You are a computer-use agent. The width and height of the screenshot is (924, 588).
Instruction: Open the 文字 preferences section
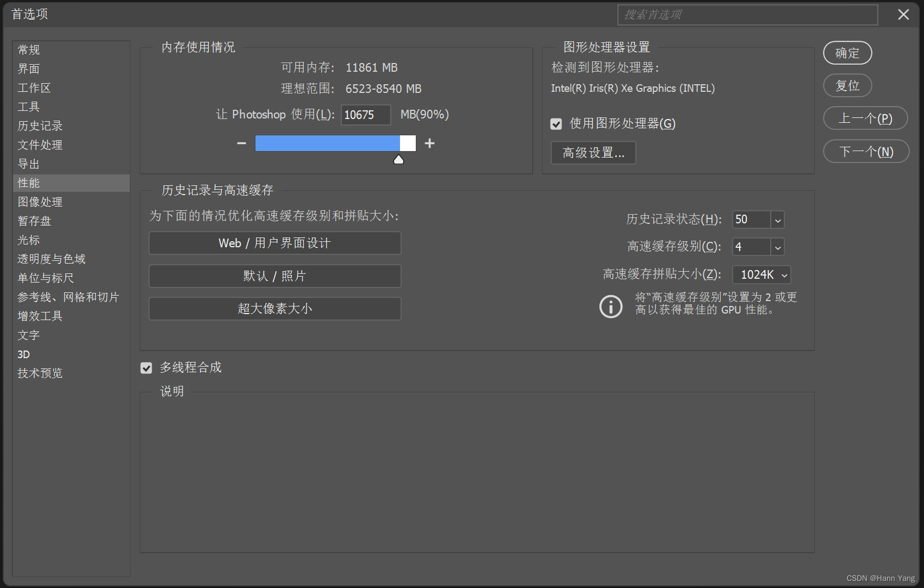(28, 335)
